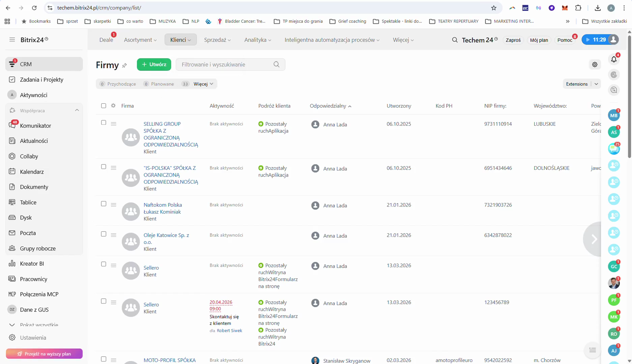Open the Dysk drive icon

[x=12, y=217]
